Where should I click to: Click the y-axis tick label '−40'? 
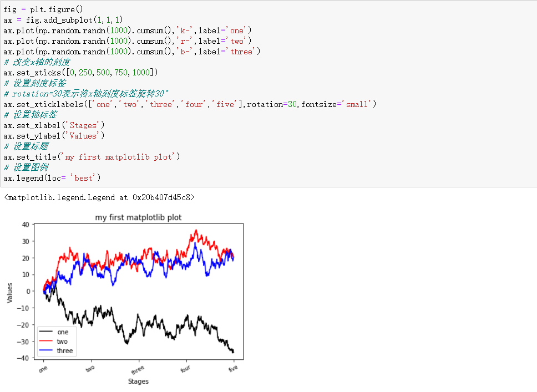click(x=23, y=358)
